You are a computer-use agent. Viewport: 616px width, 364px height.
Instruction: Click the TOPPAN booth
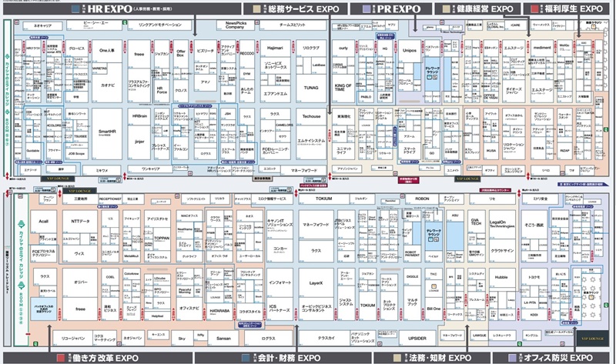coord(162,239)
